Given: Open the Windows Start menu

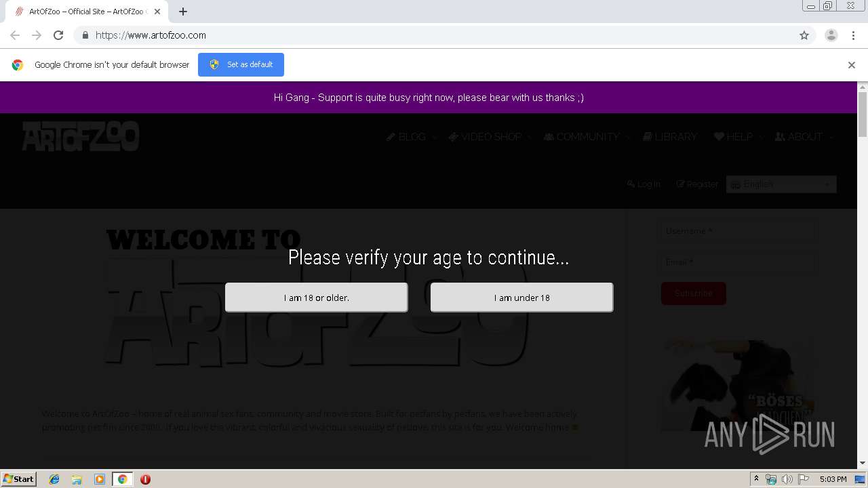Looking at the screenshot, I should click(x=18, y=479).
